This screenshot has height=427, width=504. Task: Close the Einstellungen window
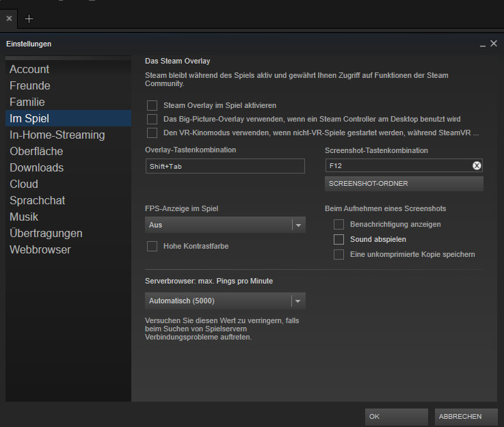tap(494, 44)
